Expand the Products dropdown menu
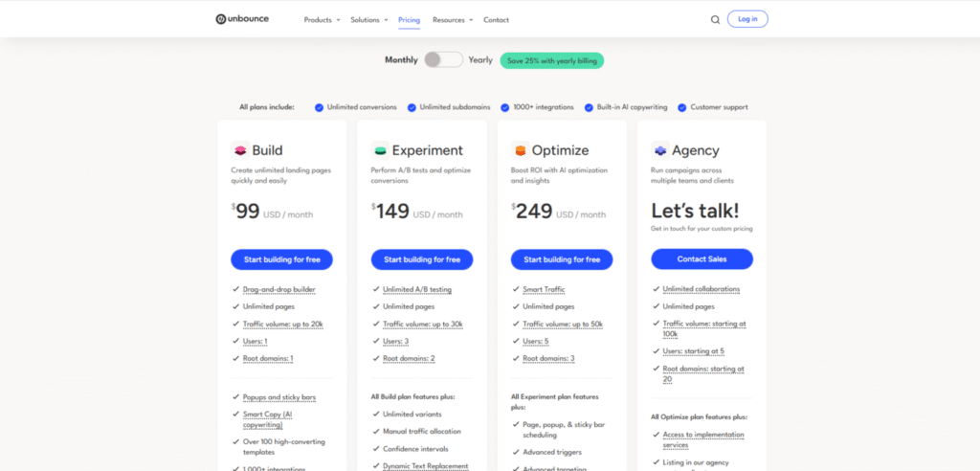980x471 pixels. 322,19
